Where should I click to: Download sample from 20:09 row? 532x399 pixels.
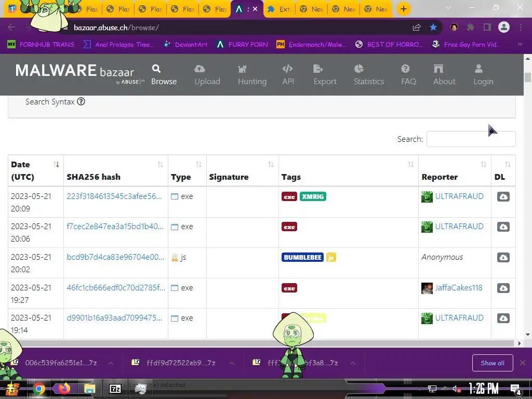tap(503, 196)
